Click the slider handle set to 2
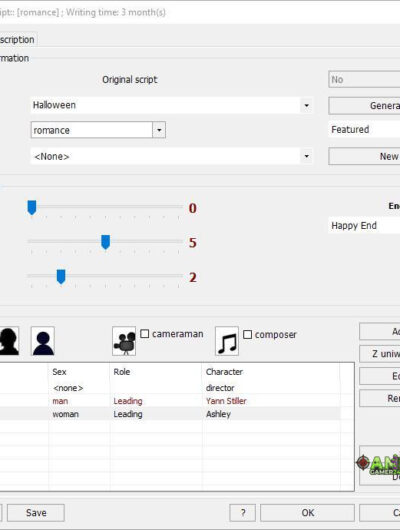This screenshot has width=400, height=530. (61, 277)
